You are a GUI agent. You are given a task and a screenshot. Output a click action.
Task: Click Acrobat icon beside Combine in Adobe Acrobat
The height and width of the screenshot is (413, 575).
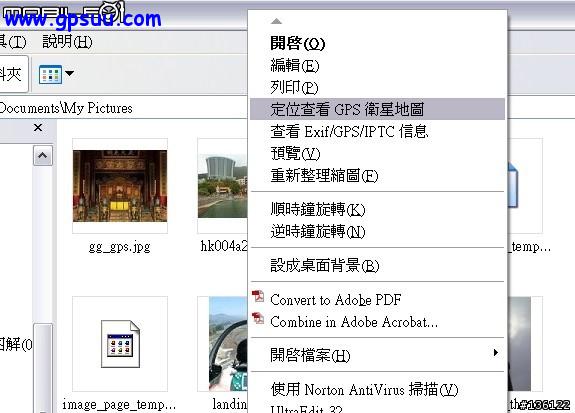click(x=259, y=318)
